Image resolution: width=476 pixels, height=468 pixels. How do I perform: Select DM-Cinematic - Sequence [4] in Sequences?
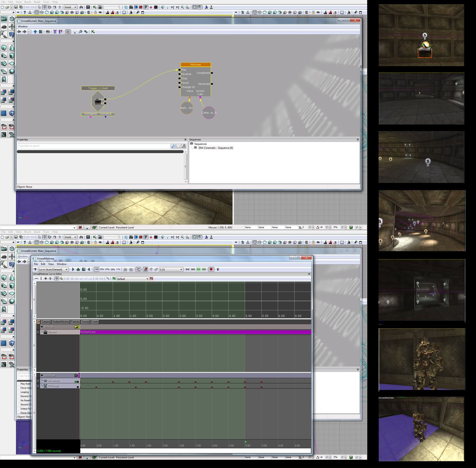(x=215, y=148)
